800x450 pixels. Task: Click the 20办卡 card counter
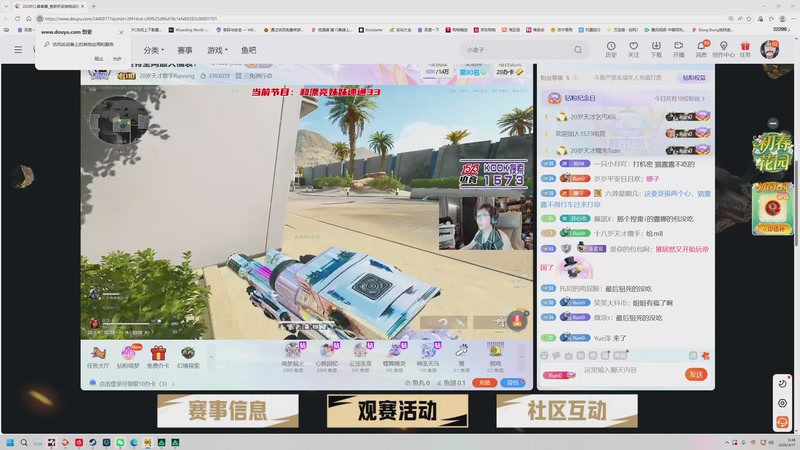509,72
